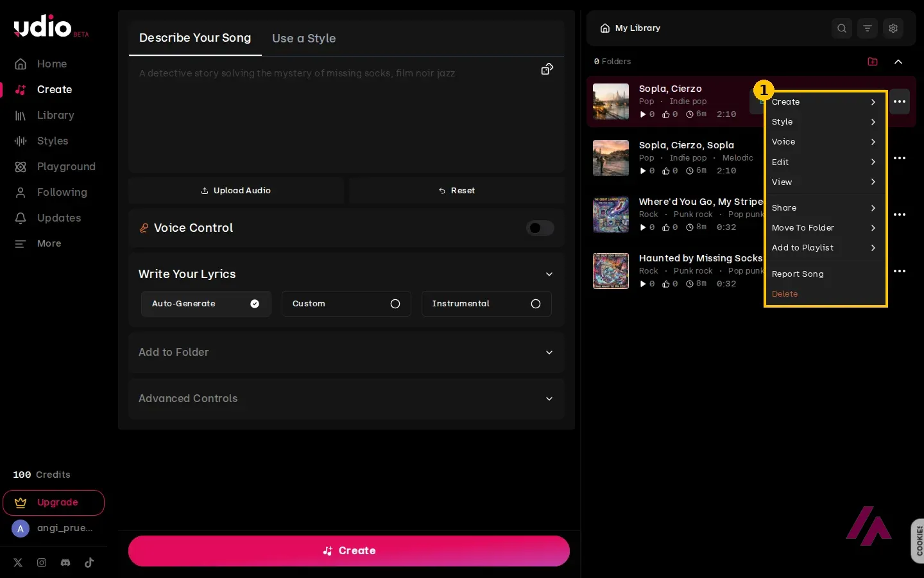Open Updates notifications
924x578 pixels.
pyautogui.click(x=48, y=218)
